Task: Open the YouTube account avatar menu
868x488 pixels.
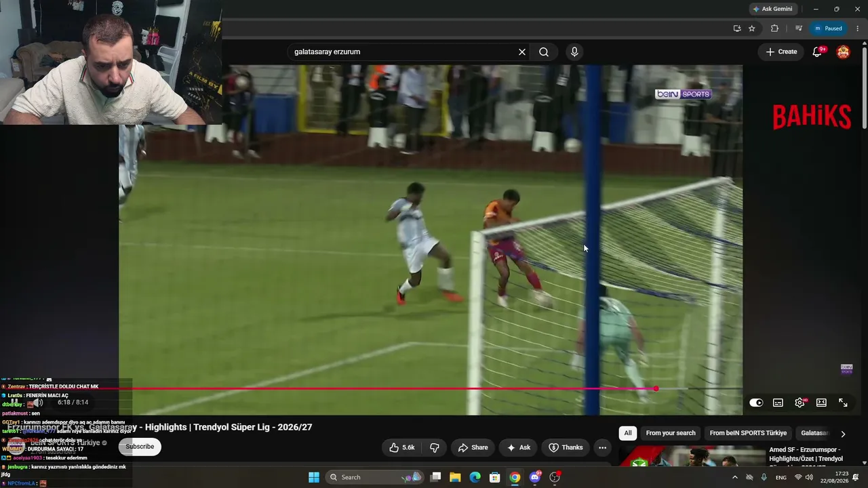Action: coord(843,52)
